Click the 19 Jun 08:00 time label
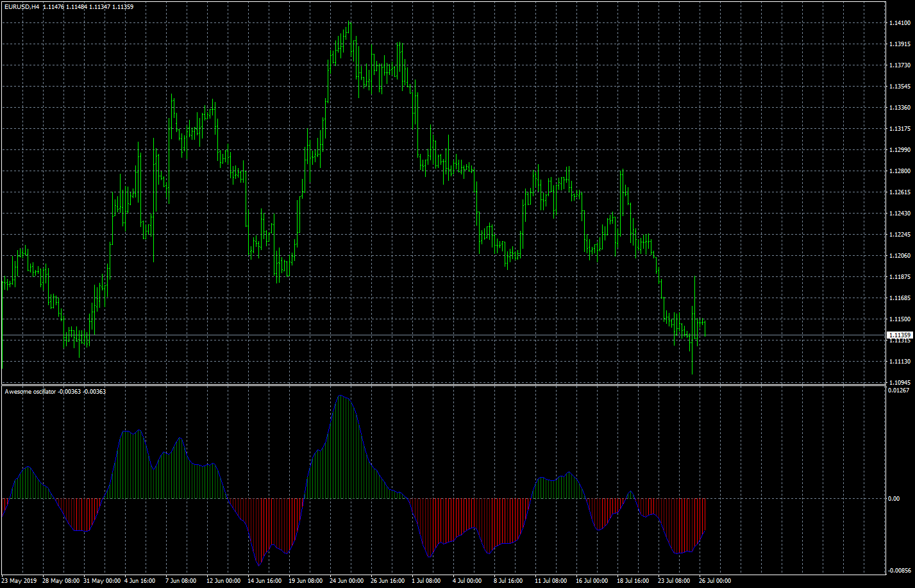 306,581
